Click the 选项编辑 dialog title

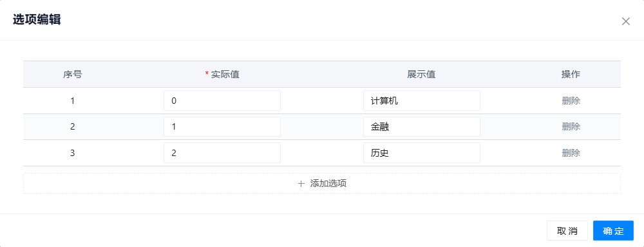(37, 19)
